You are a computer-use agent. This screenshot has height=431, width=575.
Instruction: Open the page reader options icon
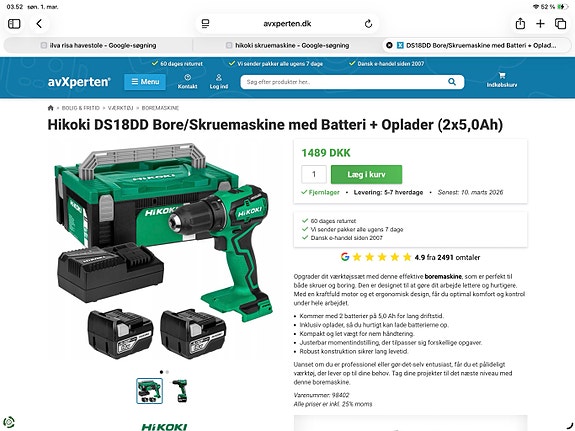tap(205, 24)
